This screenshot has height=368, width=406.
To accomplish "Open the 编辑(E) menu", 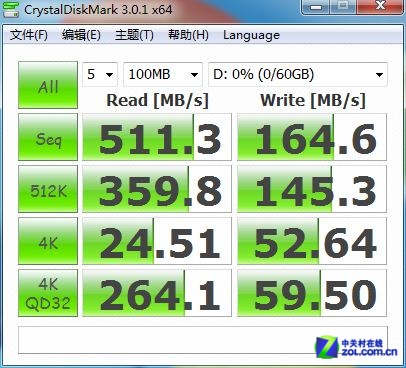I will 81,35.
